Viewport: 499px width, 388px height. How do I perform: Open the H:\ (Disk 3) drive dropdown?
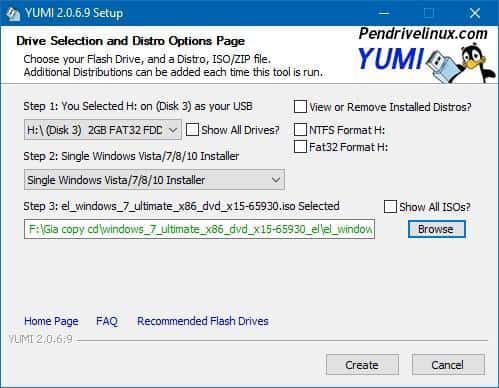pos(103,130)
